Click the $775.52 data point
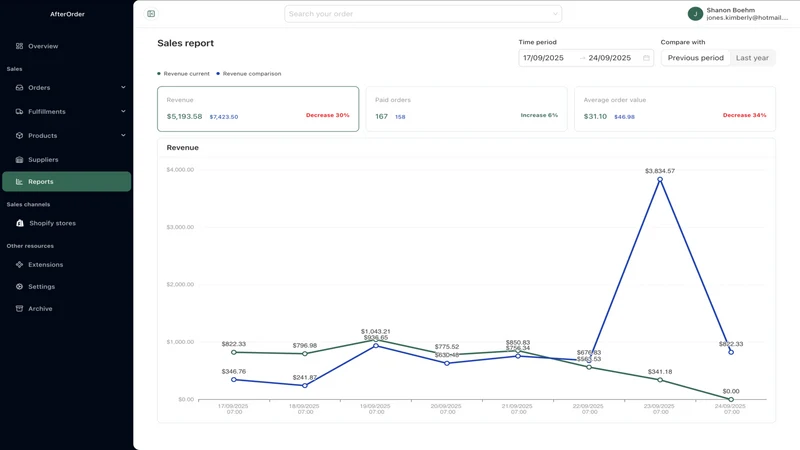This screenshot has width=800, height=450. click(x=447, y=355)
